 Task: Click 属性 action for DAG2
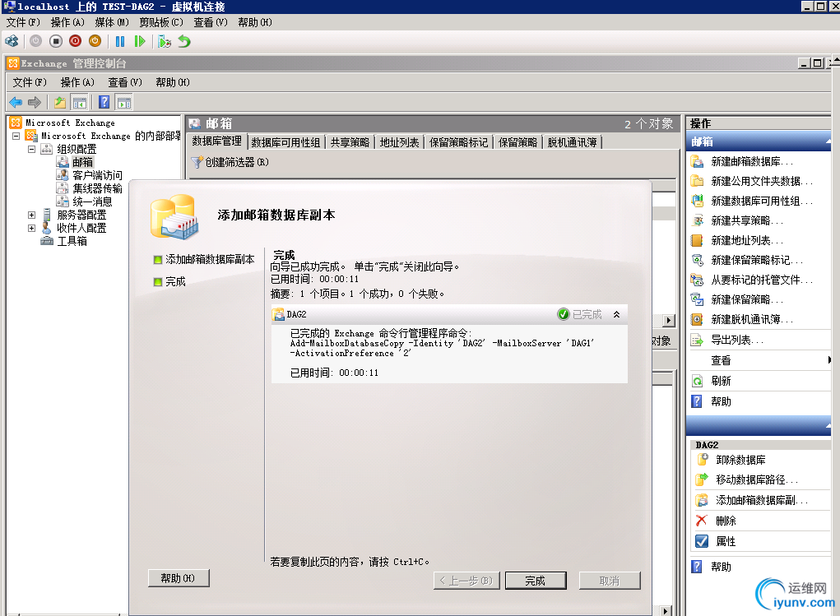click(726, 541)
